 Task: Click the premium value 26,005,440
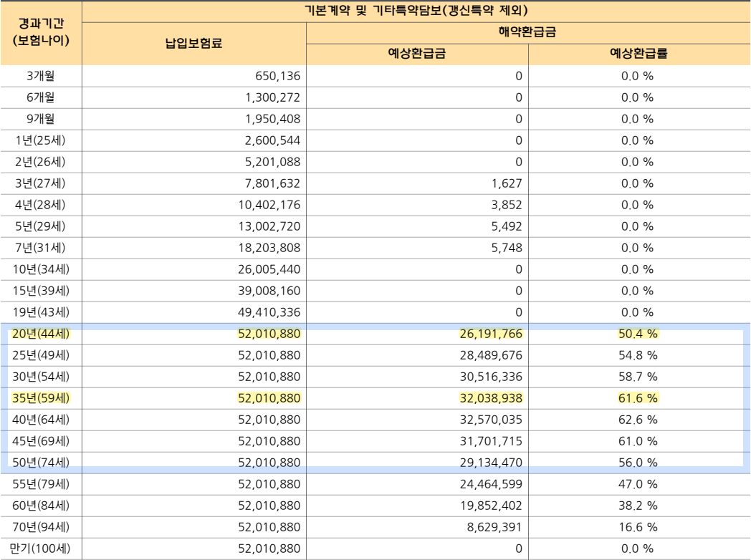(269, 270)
